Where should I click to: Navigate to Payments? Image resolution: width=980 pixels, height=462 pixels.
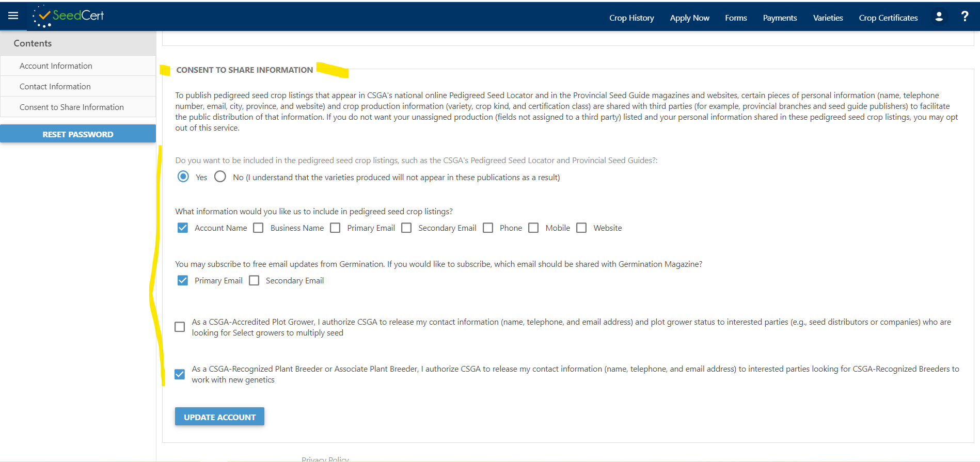point(780,18)
